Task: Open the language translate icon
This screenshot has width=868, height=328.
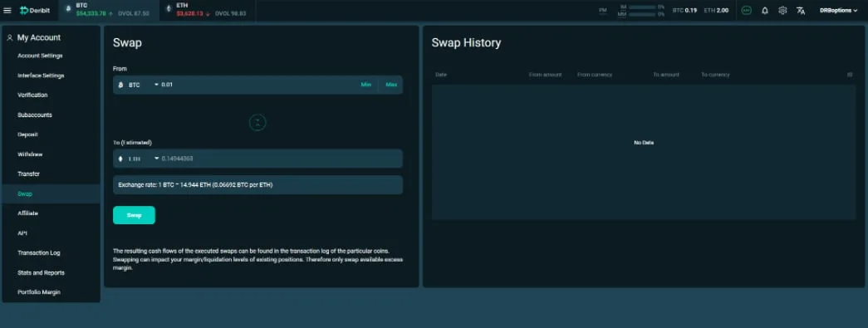Action: click(801, 10)
